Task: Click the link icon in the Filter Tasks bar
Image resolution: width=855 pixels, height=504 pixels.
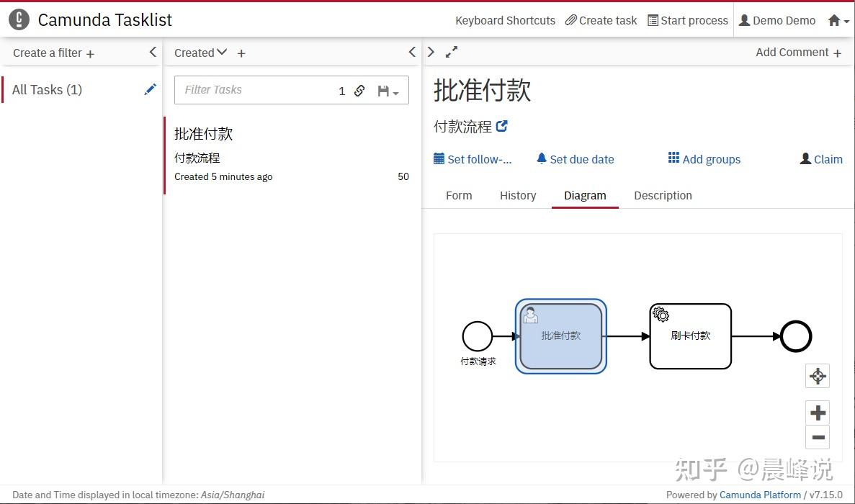Action: pos(359,91)
